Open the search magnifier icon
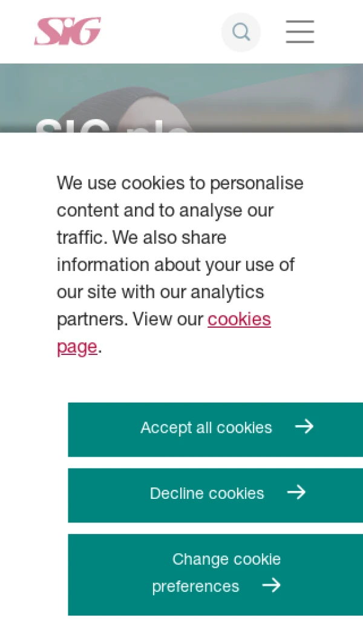The image size is (363, 644). (241, 32)
